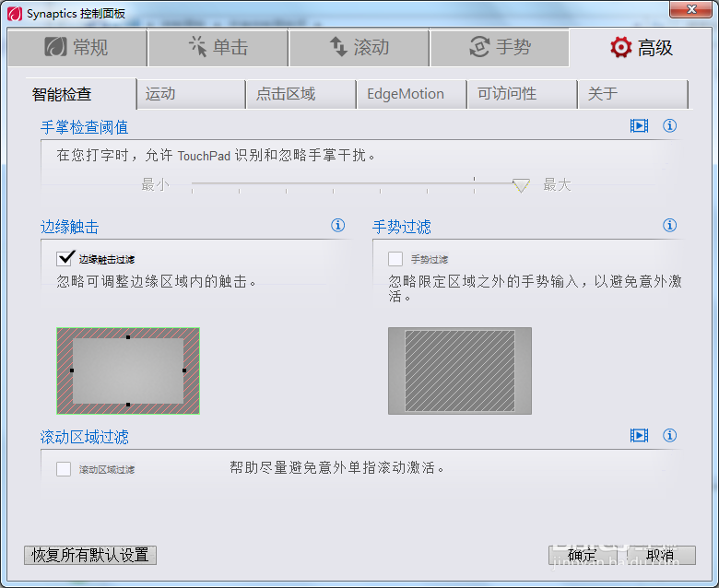Open the 滚动 main tab
Screen dimensions: 719x588
[x=359, y=48]
